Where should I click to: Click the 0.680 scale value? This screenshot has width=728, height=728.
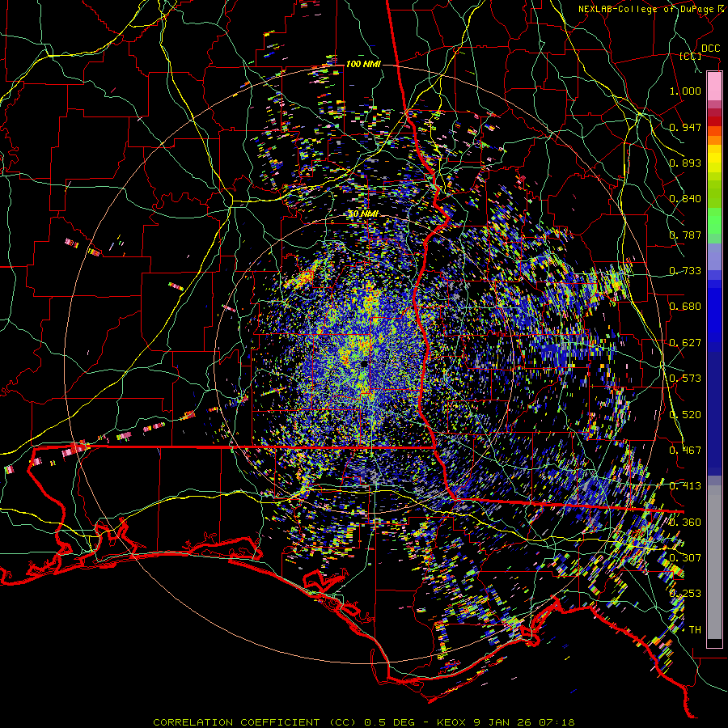[685, 307]
